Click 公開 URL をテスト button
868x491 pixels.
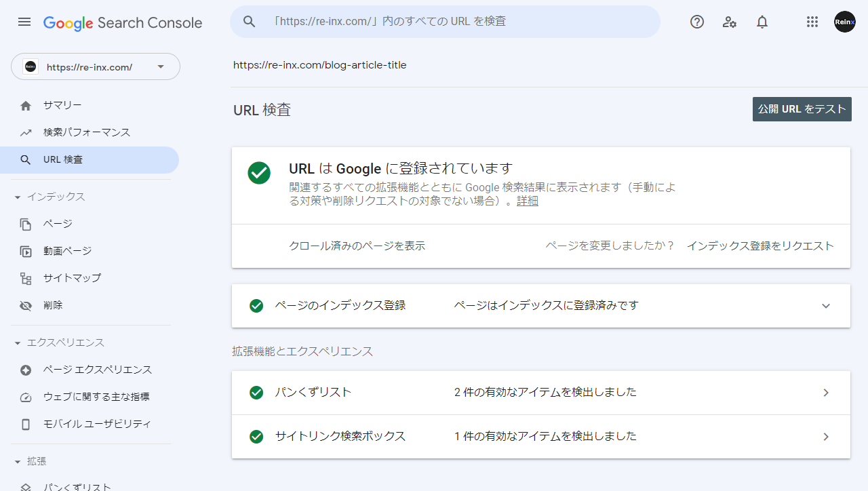click(x=802, y=109)
